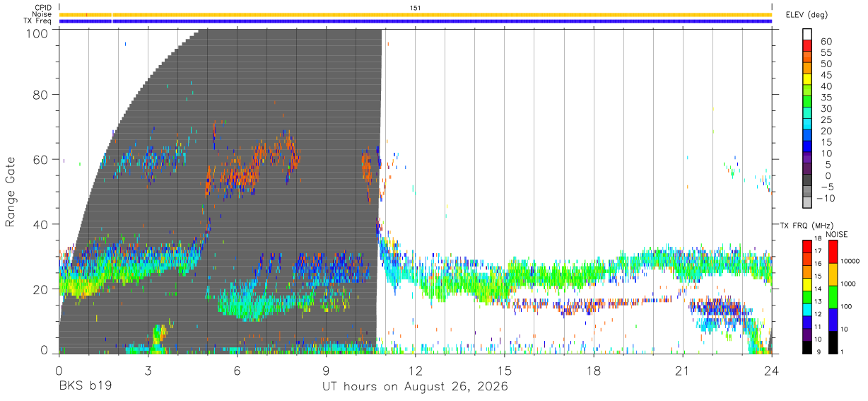Image resolution: width=868 pixels, height=401 pixels.
Task: Click the red 55–60 elevation color swatch
Action: click(807, 47)
